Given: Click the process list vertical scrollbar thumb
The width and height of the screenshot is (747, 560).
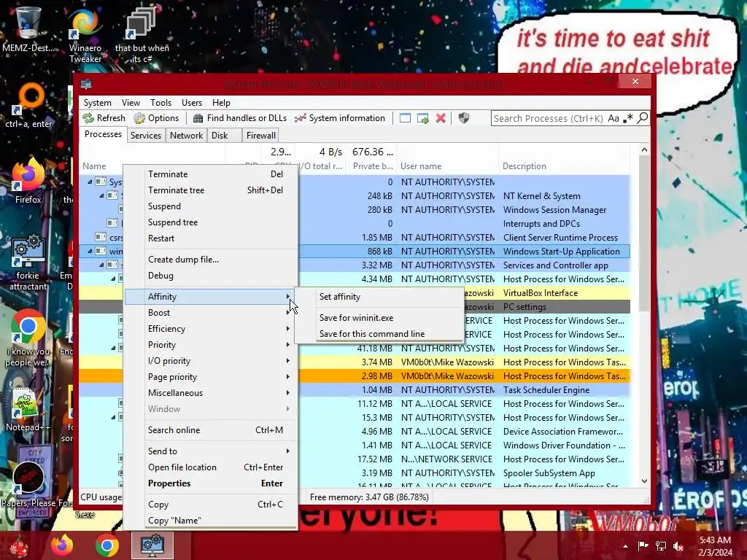Looking at the screenshot, I should tap(644, 233).
